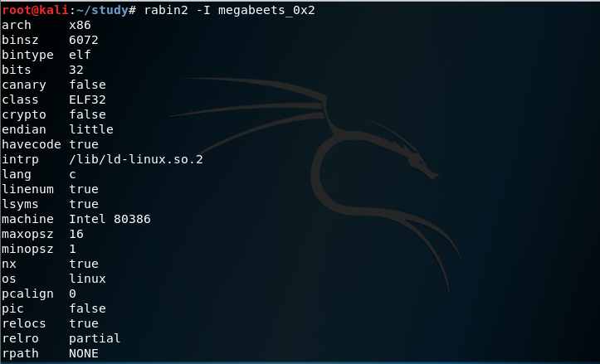600x364 pixels.
Task: Click the 'linenum' field label
Action: 27,189
